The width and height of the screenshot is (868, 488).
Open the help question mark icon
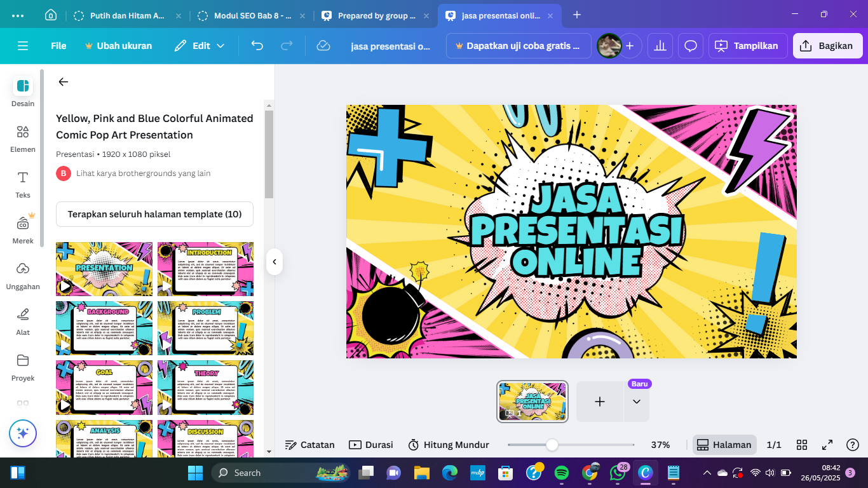(853, 445)
